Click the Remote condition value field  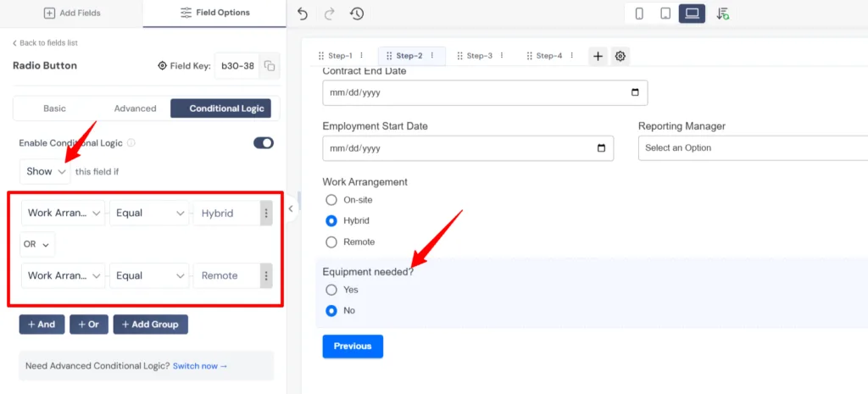226,275
